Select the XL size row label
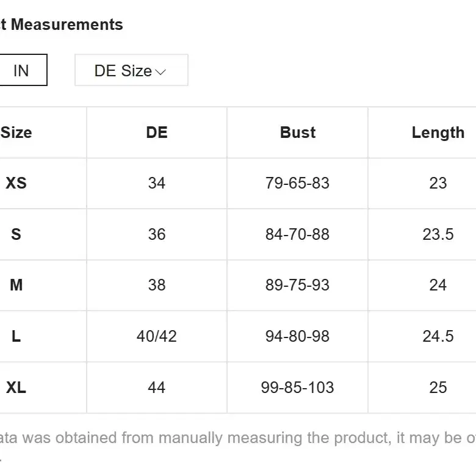The height and width of the screenshot is (476, 476). [16, 388]
